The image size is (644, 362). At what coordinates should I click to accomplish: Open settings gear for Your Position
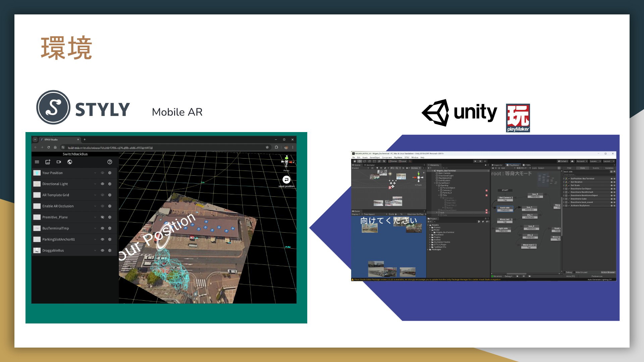(110, 173)
